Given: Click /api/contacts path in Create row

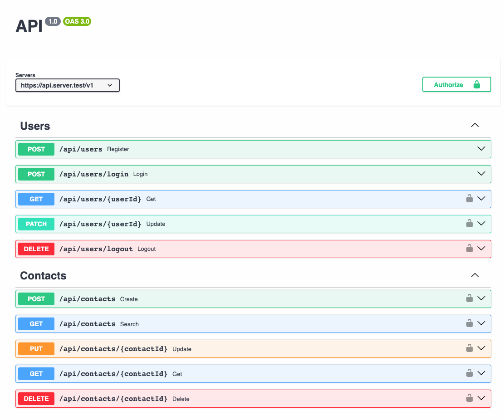Looking at the screenshot, I should [x=87, y=299].
